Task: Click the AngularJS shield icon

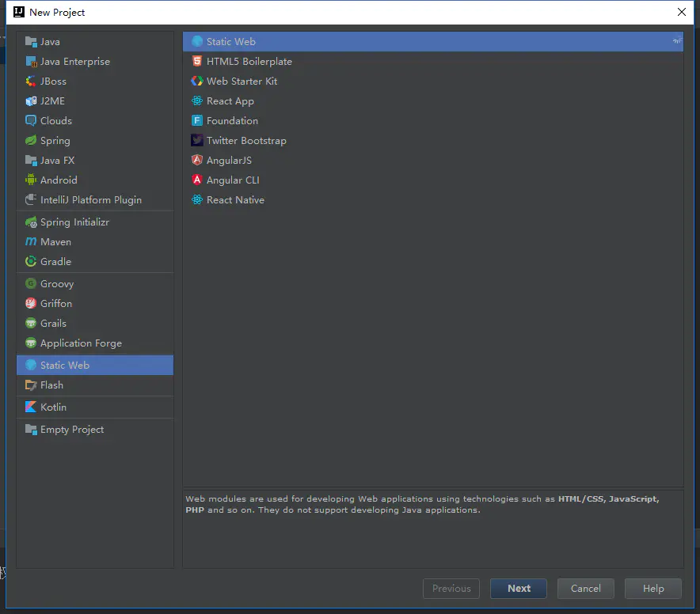Action: [197, 161]
